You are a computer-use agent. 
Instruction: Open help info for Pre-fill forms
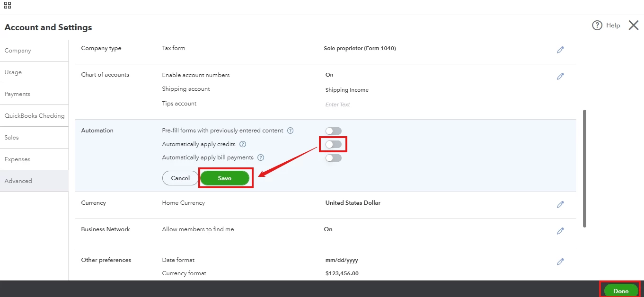(291, 131)
